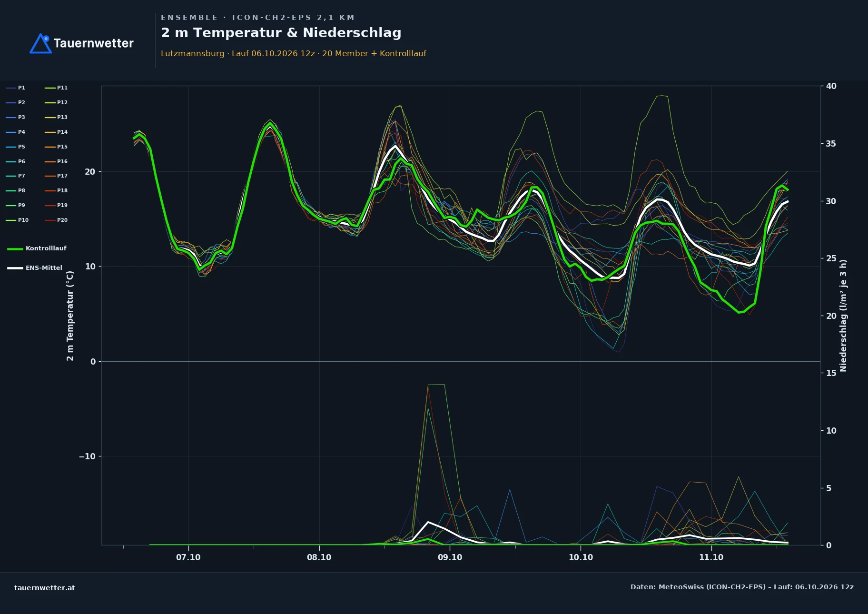Click the ENS-Mittel legend entry
Viewport: 868px width, 614px height.
tap(35, 268)
